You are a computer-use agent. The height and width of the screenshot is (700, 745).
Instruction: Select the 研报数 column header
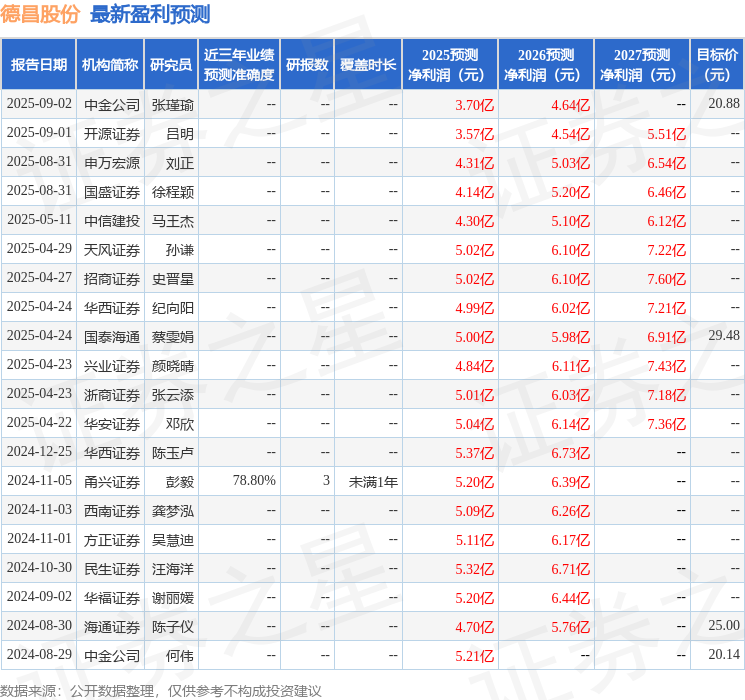point(307,65)
